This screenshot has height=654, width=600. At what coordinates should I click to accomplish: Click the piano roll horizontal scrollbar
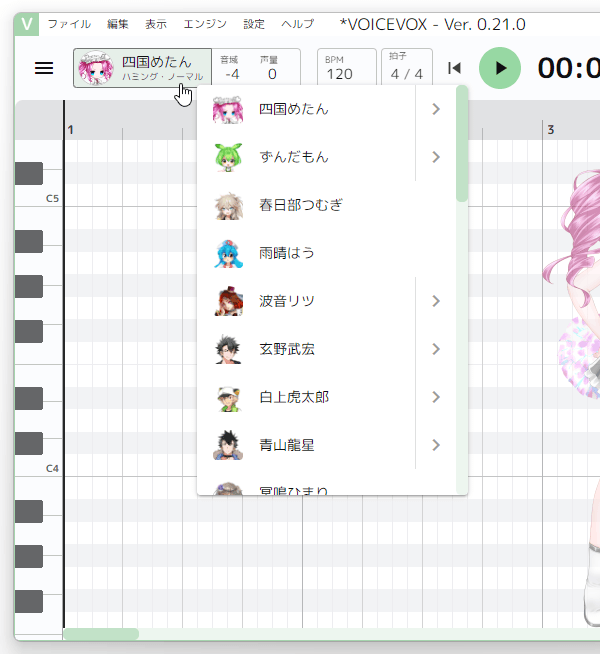(x=101, y=634)
